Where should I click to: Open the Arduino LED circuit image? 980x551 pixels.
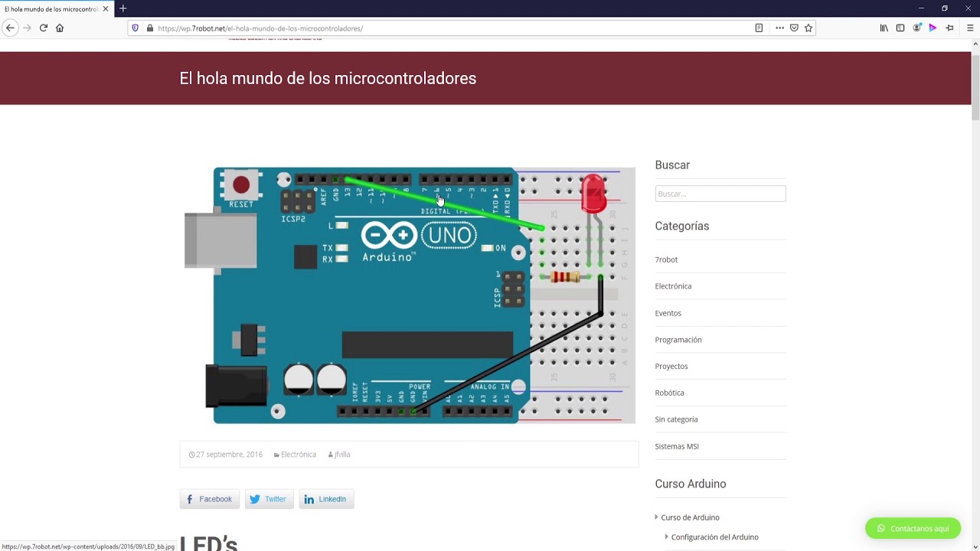point(410,295)
